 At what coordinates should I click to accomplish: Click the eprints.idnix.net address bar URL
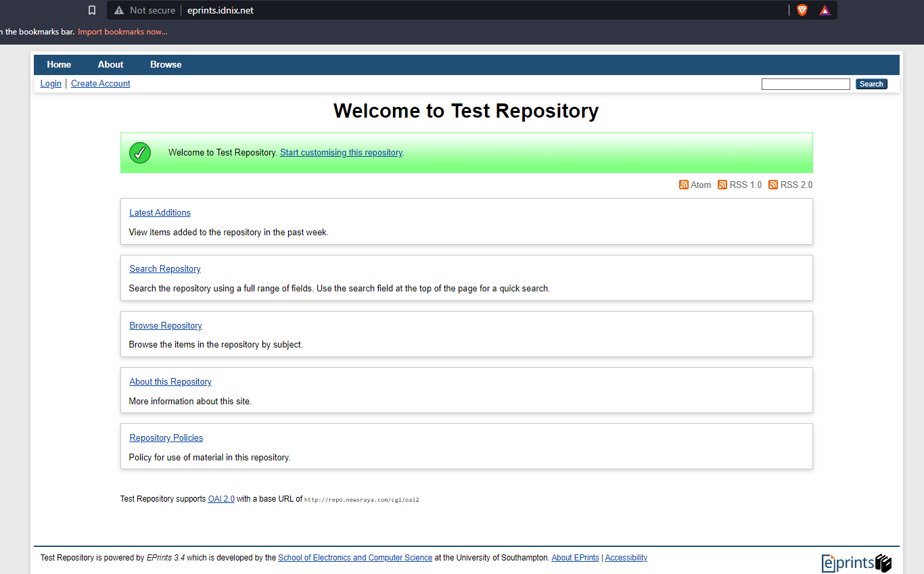click(x=221, y=10)
